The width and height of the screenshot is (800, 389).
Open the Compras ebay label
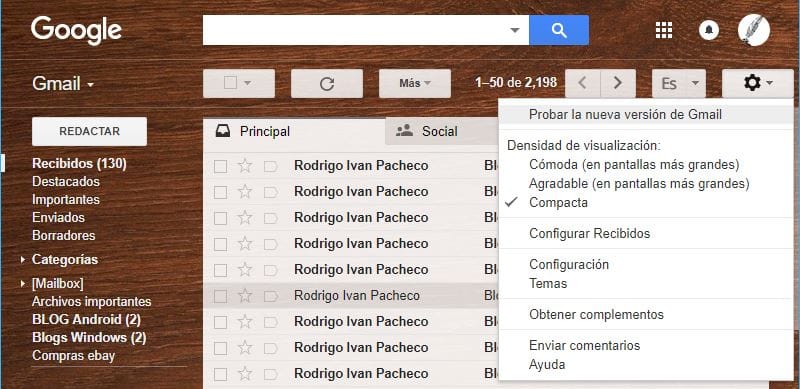pos(73,355)
